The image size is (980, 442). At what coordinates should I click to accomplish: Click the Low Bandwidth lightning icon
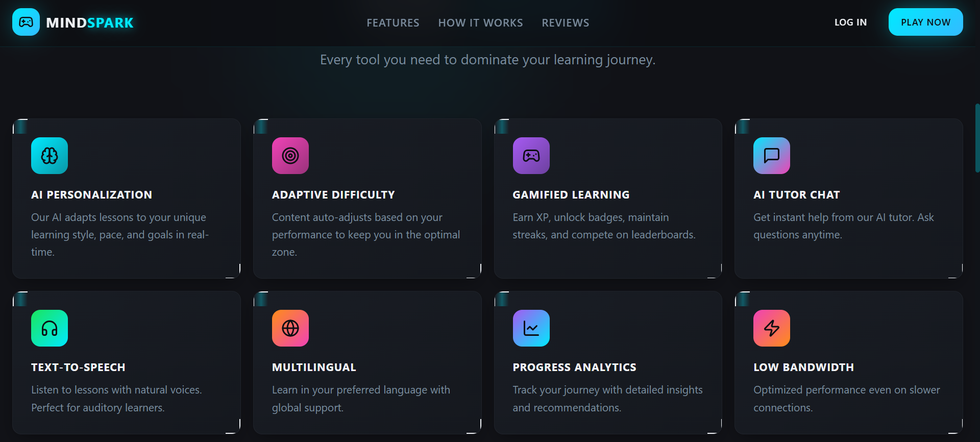772,328
